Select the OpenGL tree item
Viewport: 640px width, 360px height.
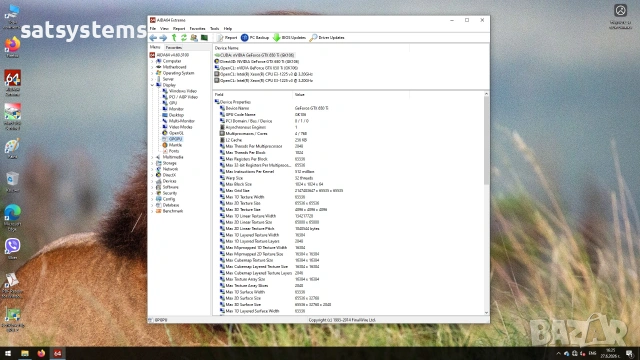[x=176, y=133]
